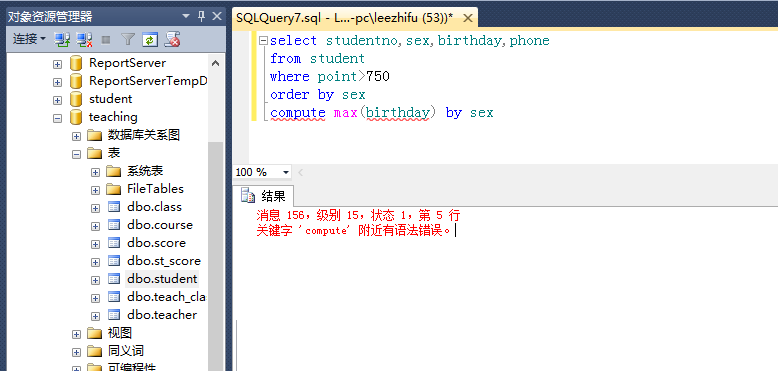Select the teaching database
Image resolution: width=778 pixels, height=371 pixels.
tap(113, 117)
